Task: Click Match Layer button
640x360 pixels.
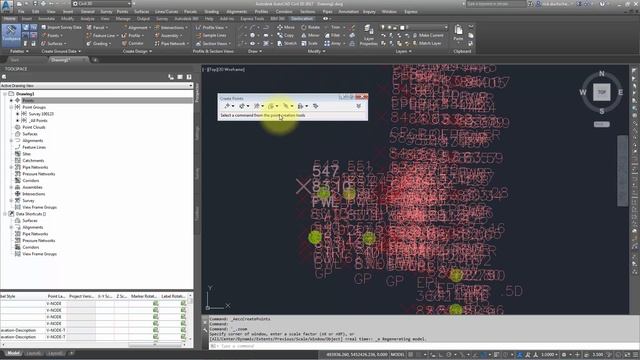Action: coord(427,43)
